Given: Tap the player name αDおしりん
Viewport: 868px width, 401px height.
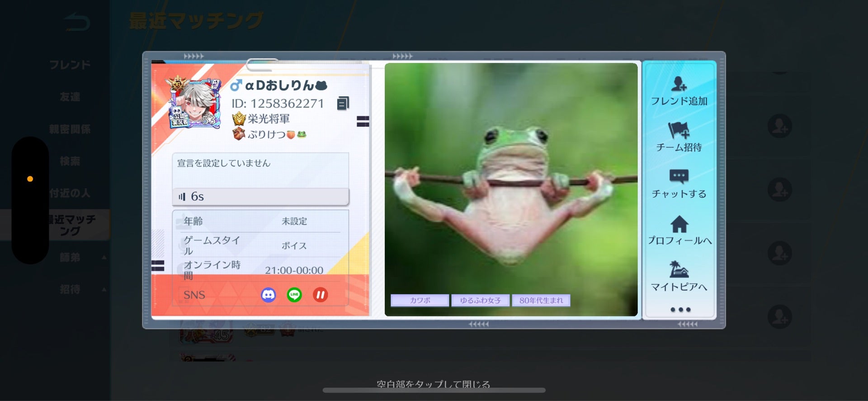Looking at the screenshot, I should point(286,85).
